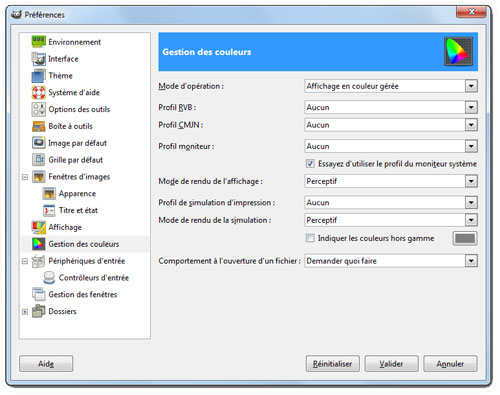Click the Interface category icon

39,59
